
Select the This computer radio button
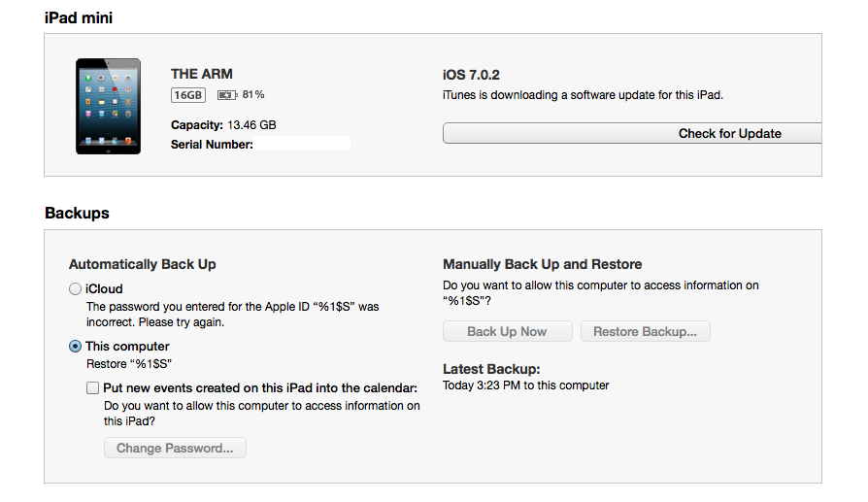[x=75, y=347]
